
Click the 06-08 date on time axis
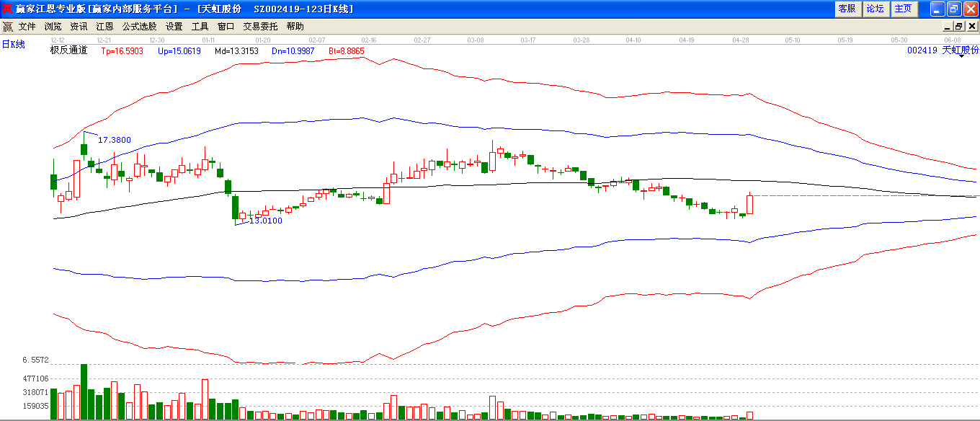coord(952,40)
